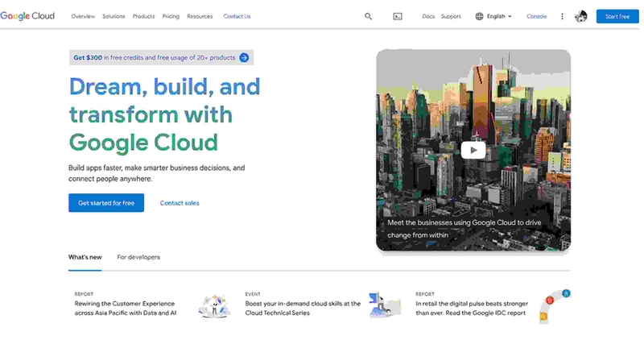The width and height of the screenshot is (644, 340).
Task: Open the Cloud Technical Series event
Action: coord(303,309)
